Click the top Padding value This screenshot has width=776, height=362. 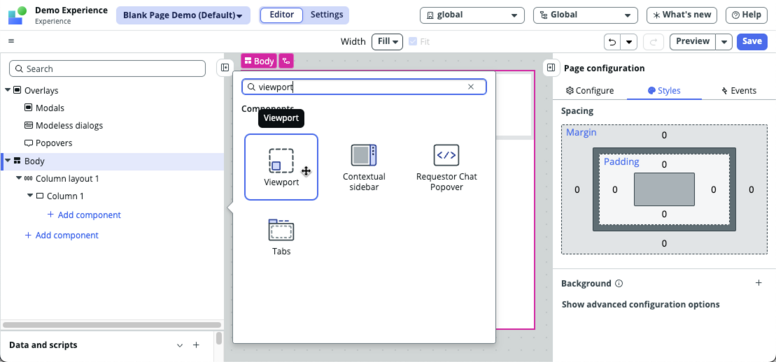pos(664,164)
